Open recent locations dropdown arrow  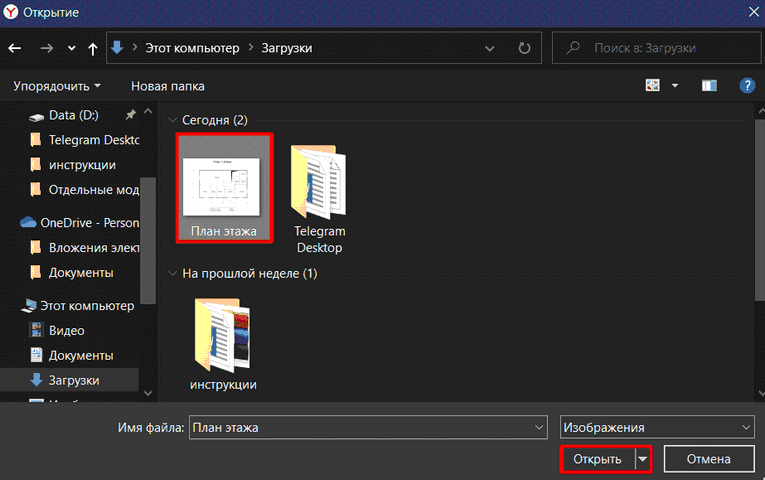[x=72, y=48]
